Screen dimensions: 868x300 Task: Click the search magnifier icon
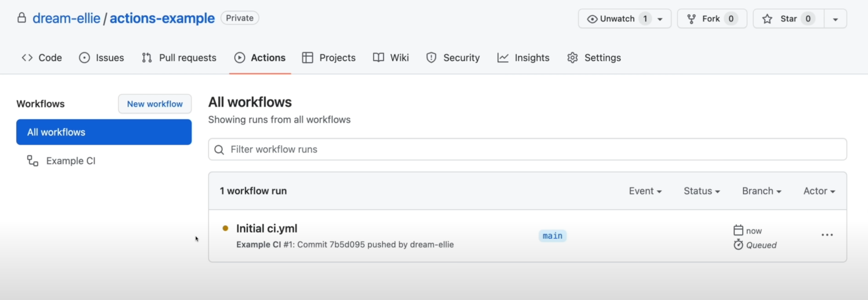[x=219, y=150]
